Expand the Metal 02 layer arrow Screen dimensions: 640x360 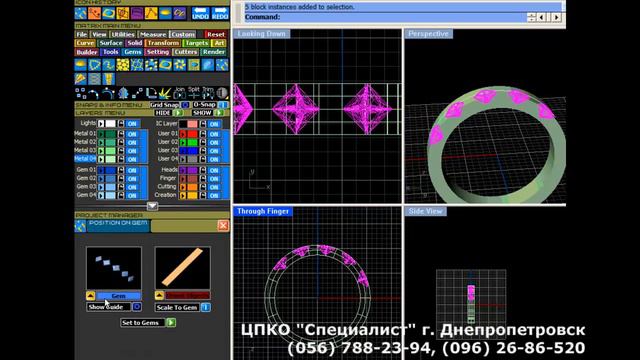click(101, 142)
